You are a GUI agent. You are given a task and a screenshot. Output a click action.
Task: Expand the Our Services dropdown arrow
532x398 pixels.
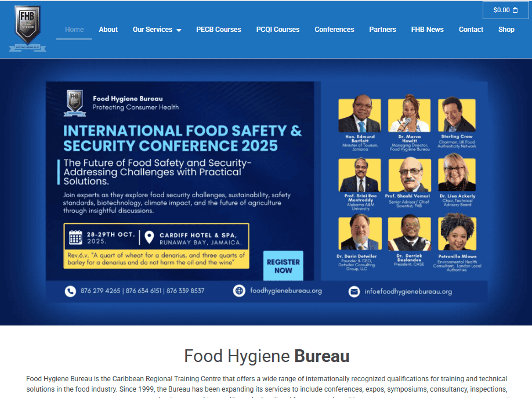(x=179, y=30)
